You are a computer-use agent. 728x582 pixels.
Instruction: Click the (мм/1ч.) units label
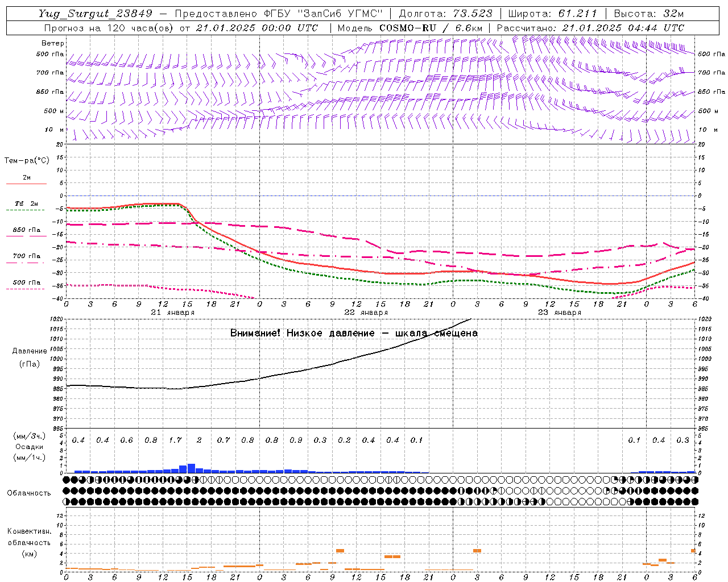(x=30, y=457)
